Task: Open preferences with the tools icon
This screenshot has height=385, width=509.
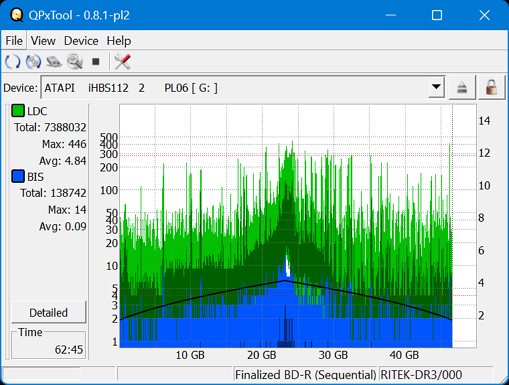Action: point(122,62)
